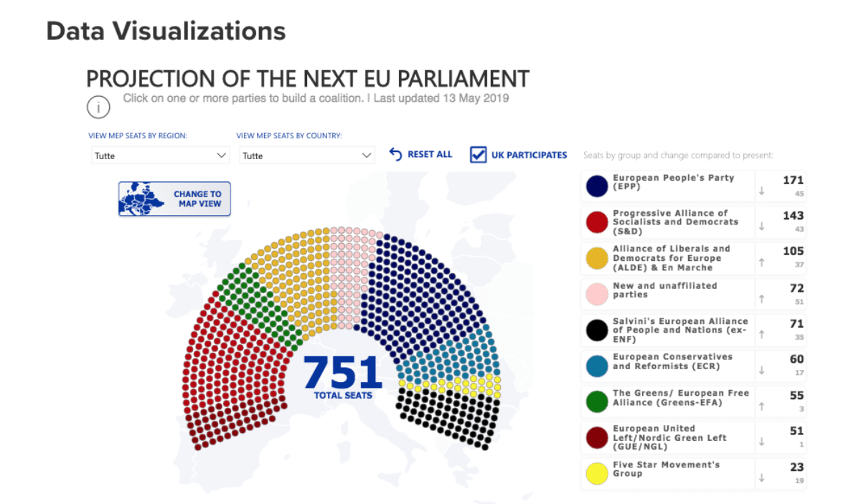The width and height of the screenshot is (861, 504).
Task: Click the black Salvini's Alliance color circle
Action: tap(597, 330)
